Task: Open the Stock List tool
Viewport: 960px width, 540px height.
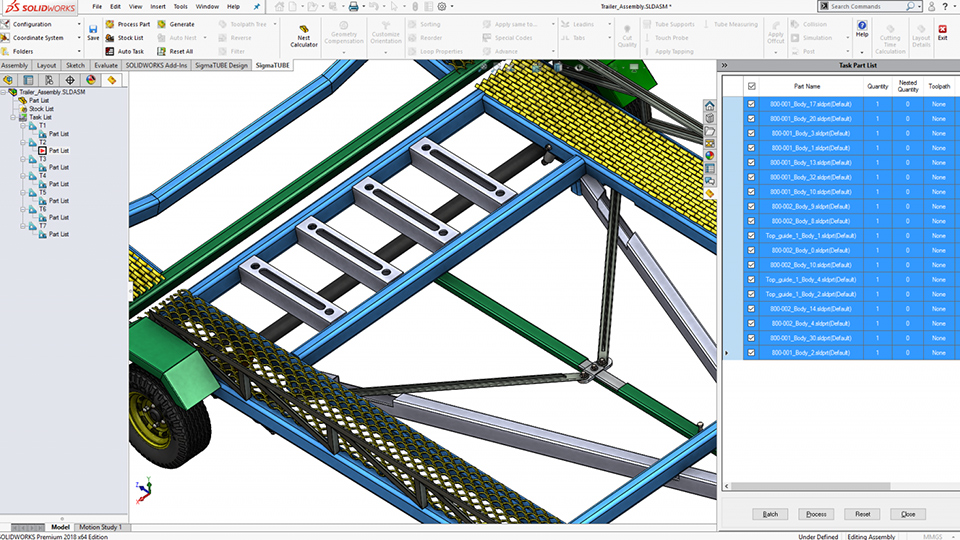Action: [x=124, y=38]
